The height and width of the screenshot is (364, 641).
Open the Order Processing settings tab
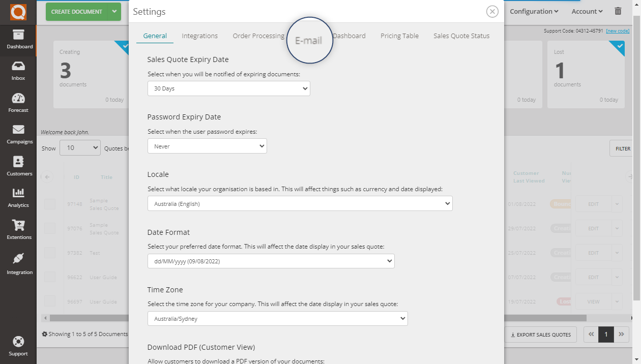[x=258, y=36]
